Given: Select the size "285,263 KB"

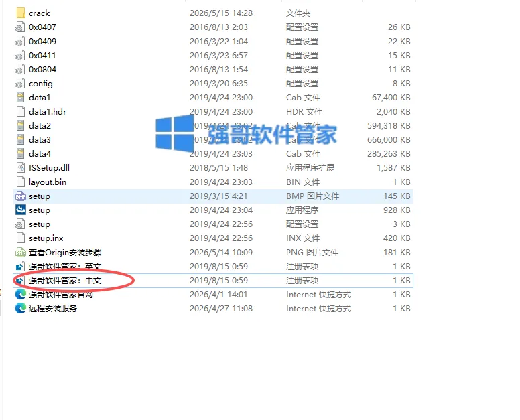Looking at the screenshot, I should point(389,154).
